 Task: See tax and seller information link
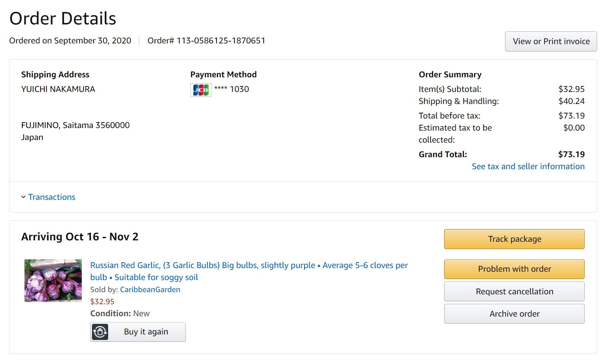pyautogui.click(x=528, y=166)
